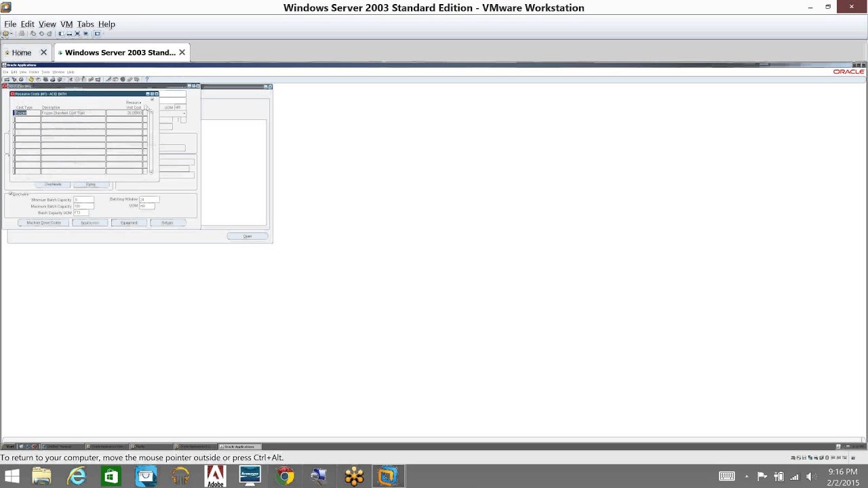Toggle VMware show library toolbar icon
Image resolution: width=868 pixels, height=488 pixels.
(x=61, y=34)
